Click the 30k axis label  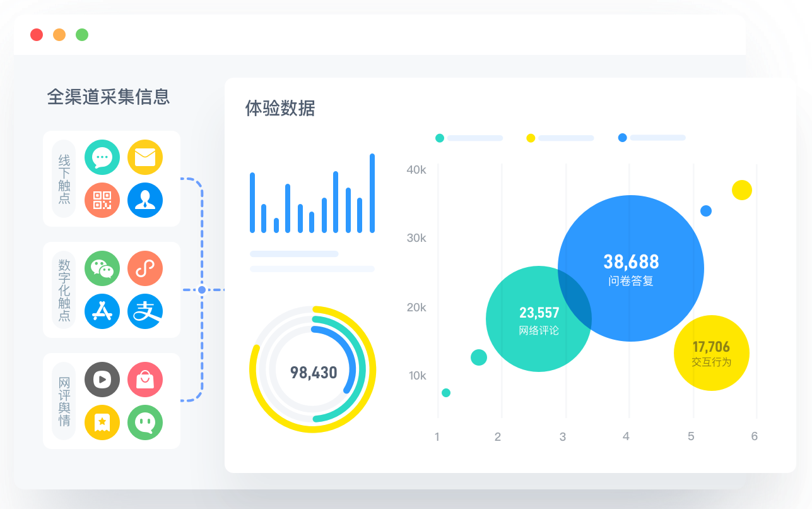click(416, 238)
